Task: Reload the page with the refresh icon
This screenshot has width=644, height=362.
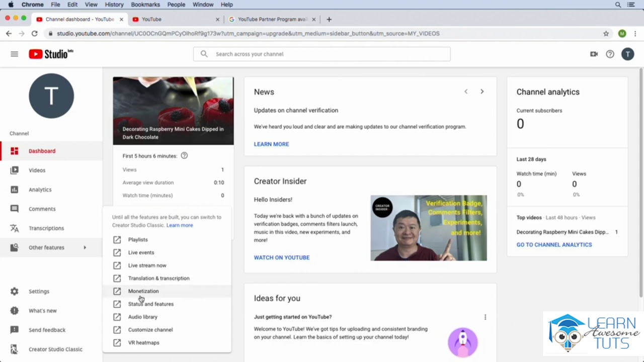Action: point(34,33)
